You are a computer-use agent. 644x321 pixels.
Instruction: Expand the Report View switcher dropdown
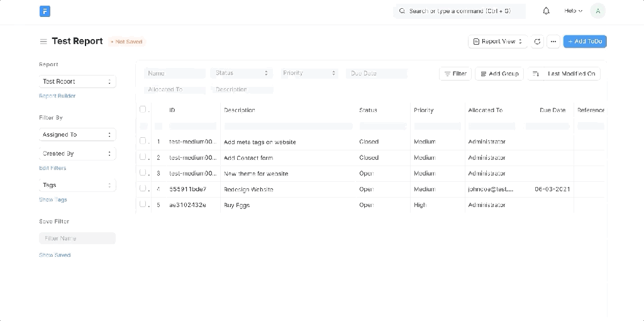click(x=498, y=42)
